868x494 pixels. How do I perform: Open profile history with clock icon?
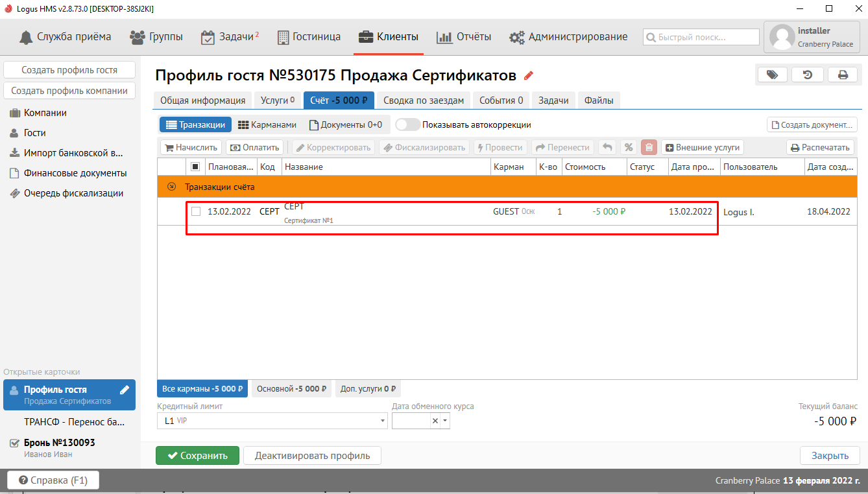coord(808,75)
